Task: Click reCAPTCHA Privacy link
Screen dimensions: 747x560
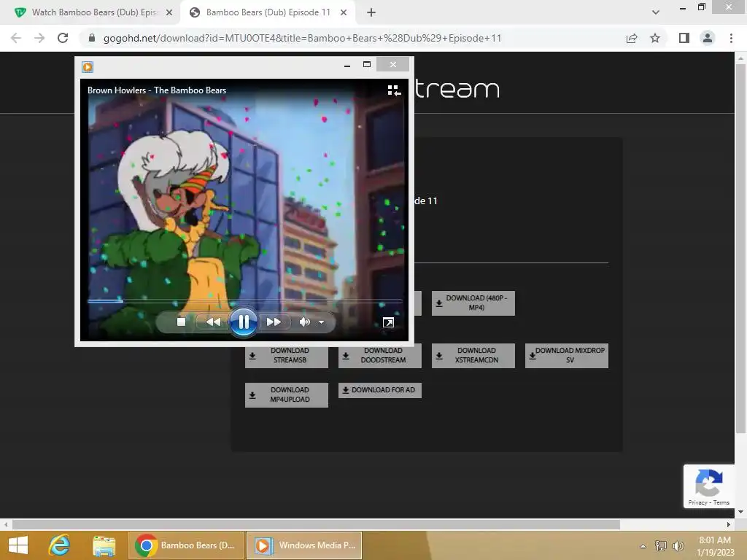Action: (697, 502)
